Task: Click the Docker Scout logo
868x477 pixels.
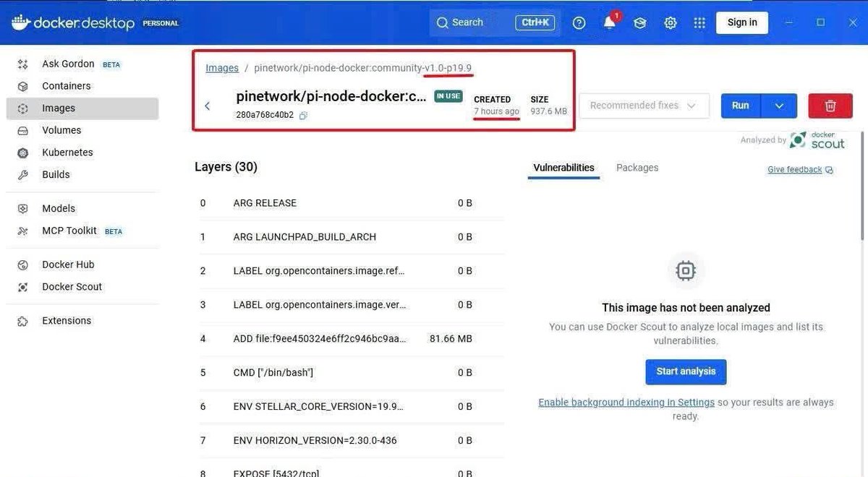Action: tap(817, 140)
